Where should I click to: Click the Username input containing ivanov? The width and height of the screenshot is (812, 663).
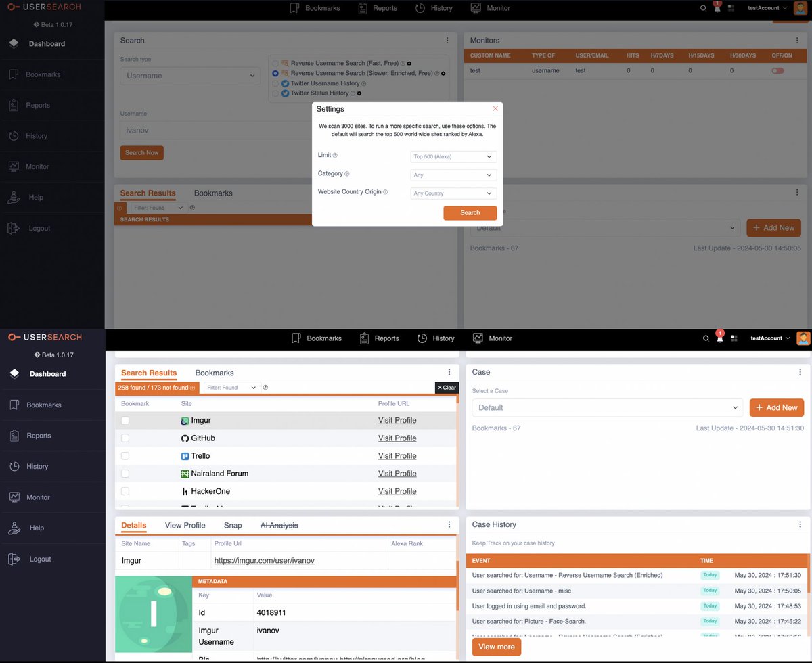click(217, 131)
